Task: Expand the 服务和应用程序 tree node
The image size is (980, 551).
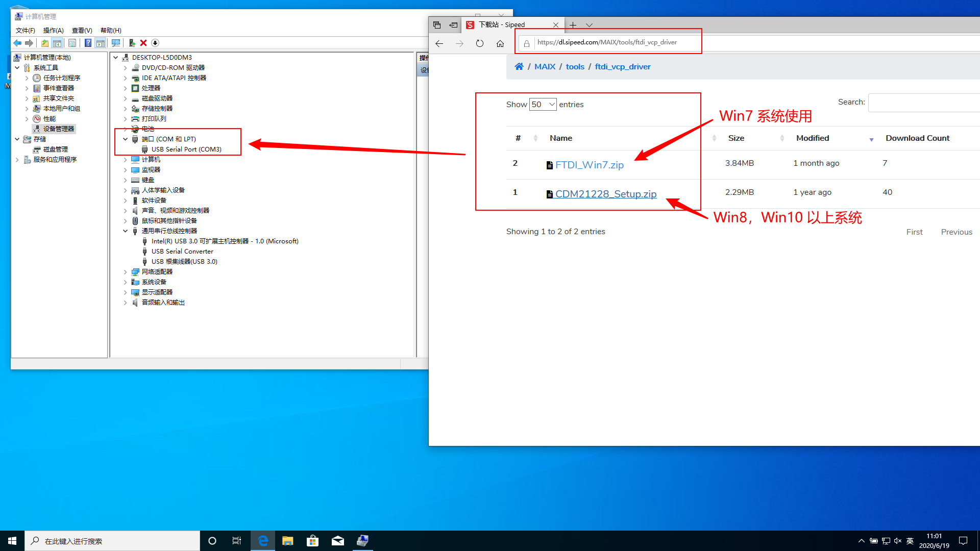Action: click(x=17, y=160)
